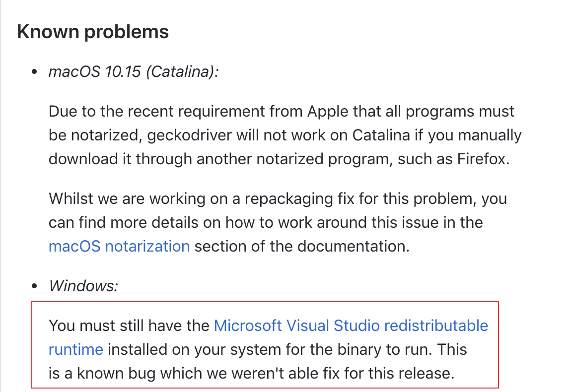571x392 pixels.
Task: Click the phrase 'Due to the recent requirement'
Action: 156,112
